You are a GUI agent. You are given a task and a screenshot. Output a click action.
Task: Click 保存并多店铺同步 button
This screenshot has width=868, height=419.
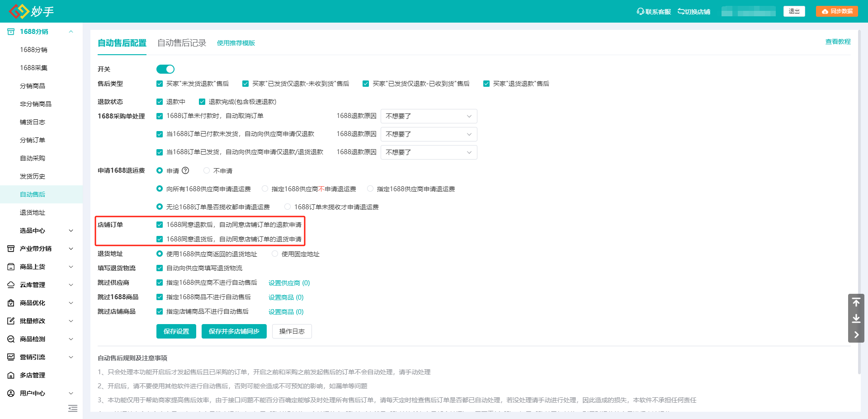click(x=234, y=331)
